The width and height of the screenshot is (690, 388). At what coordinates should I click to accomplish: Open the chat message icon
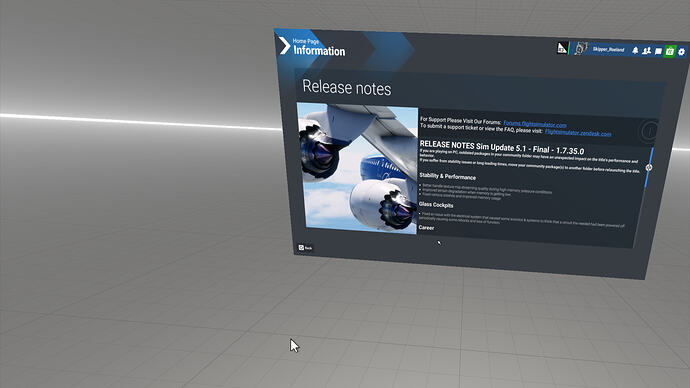point(658,51)
